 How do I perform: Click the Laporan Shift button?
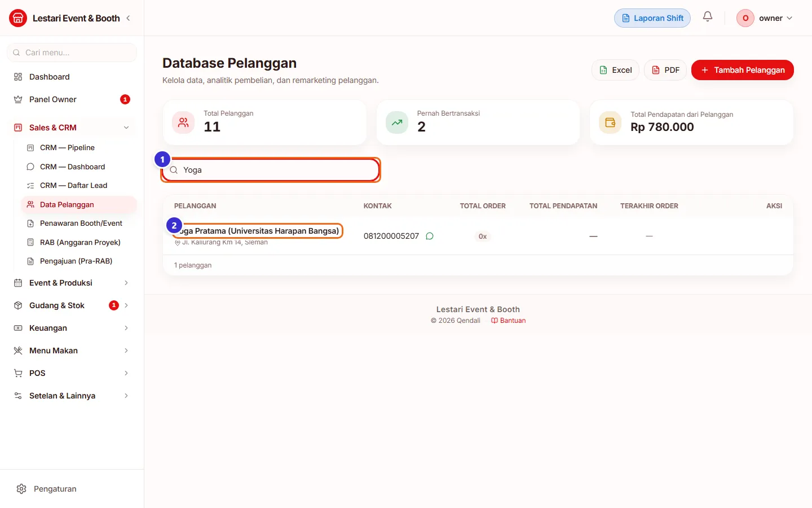[x=652, y=18]
